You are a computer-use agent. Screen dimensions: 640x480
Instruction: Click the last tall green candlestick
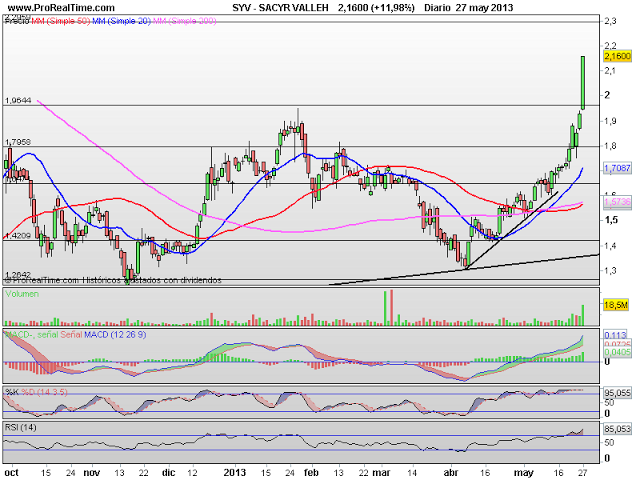(x=584, y=83)
